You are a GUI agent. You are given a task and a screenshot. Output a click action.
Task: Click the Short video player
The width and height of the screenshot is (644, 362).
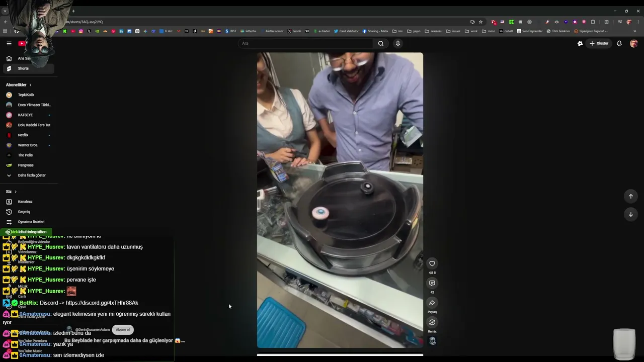click(340, 200)
